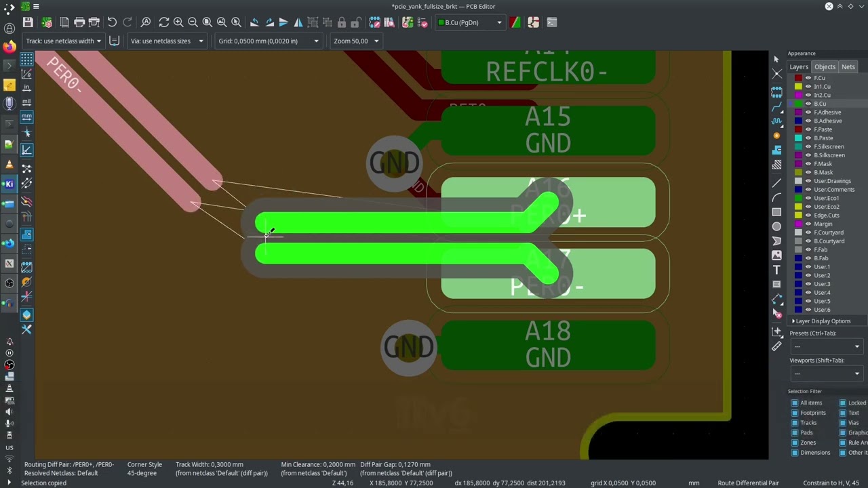Viewport: 868px width, 488px height.
Task: Select the B.Courtyard layer row
Action: point(827,241)
